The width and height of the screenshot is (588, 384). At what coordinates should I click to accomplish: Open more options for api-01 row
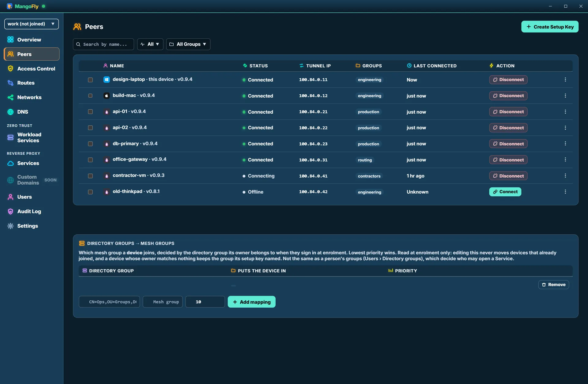point(565,112)
